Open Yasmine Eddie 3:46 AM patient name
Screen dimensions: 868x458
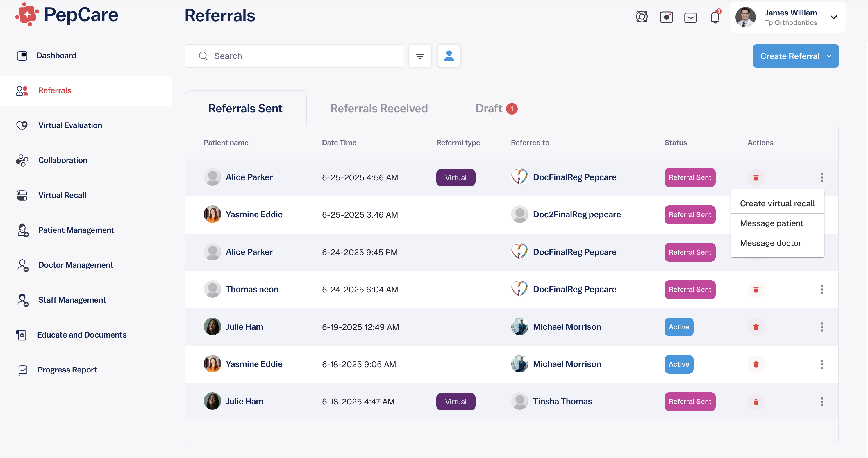(x=254, y=214)
